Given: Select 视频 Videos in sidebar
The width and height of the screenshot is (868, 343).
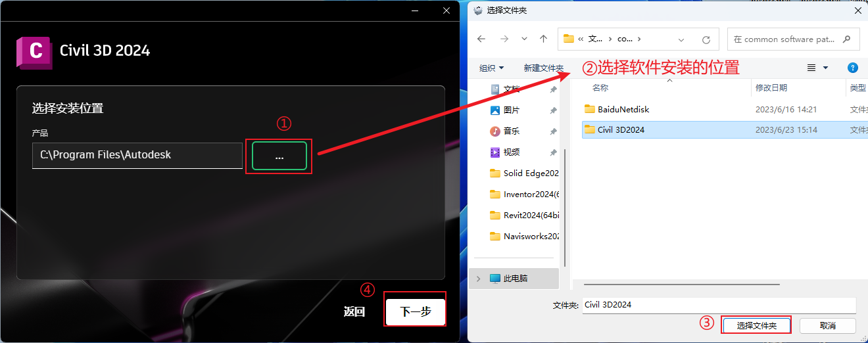Looking at the screenshot, I should 512,152.
